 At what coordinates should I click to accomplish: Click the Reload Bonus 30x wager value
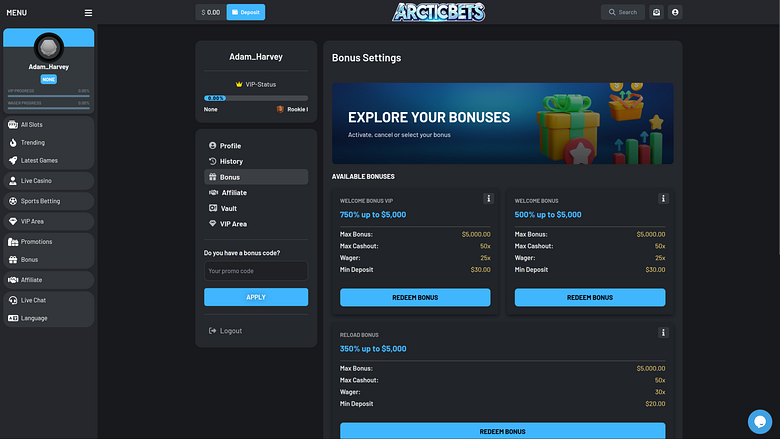[660, 392]
